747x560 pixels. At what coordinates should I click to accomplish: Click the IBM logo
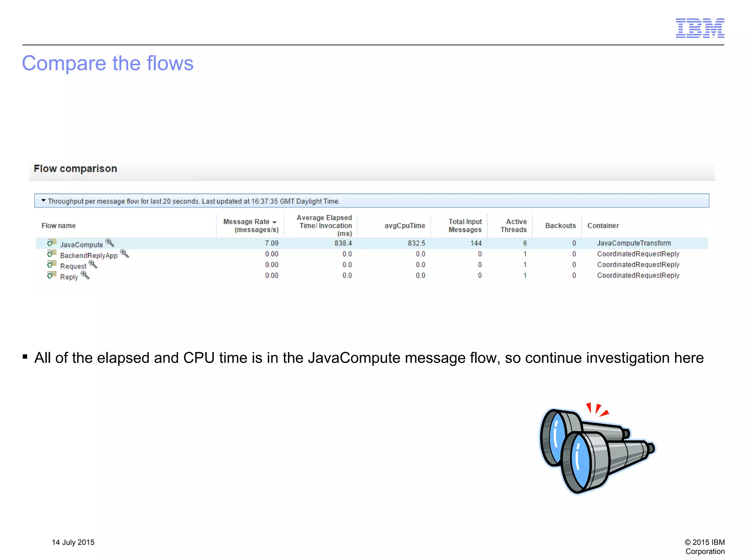coord(700,28)
